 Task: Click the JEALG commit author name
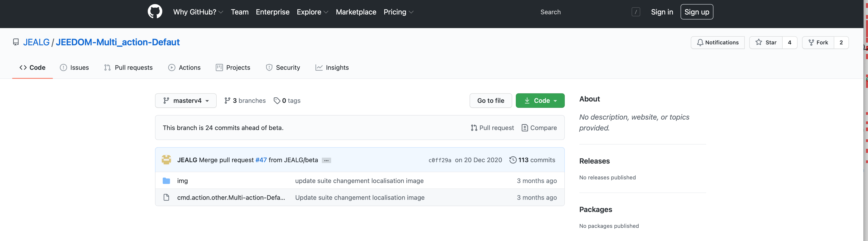click(187, 160)
